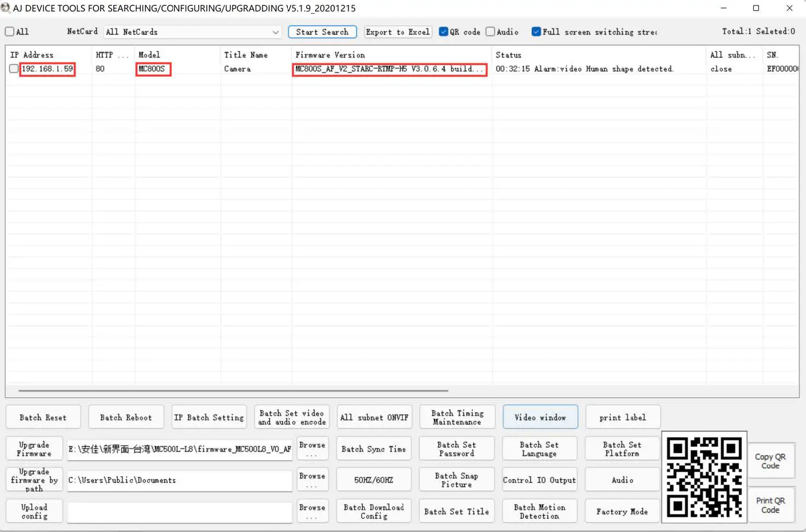Image resolution: width=806 pixels, height=532 pixels.
Task: Select the MC800S model cell
Action: [153, 69]
